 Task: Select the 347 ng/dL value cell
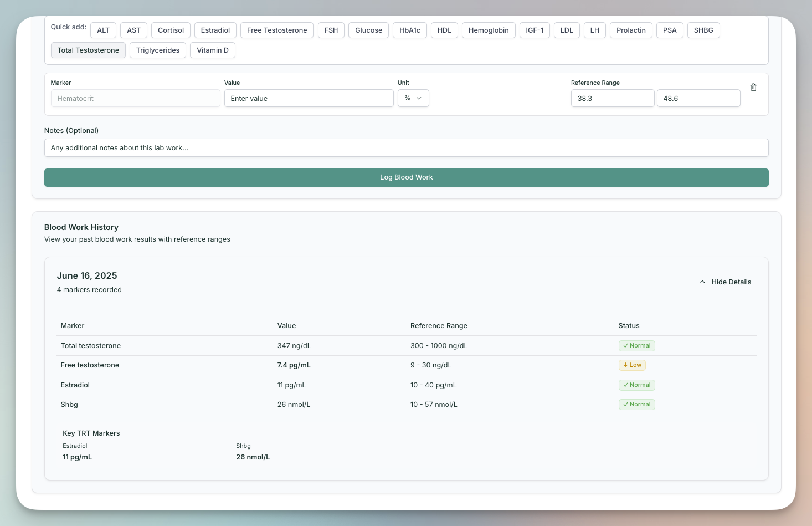pyautogui.click(x=294, y=345)
